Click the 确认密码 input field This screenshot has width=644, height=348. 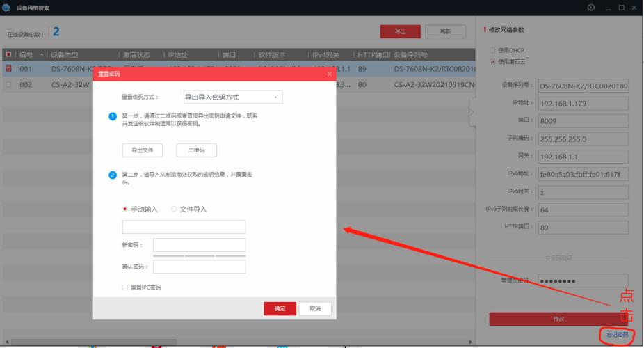pyautogui.click(x=199, y=267)
